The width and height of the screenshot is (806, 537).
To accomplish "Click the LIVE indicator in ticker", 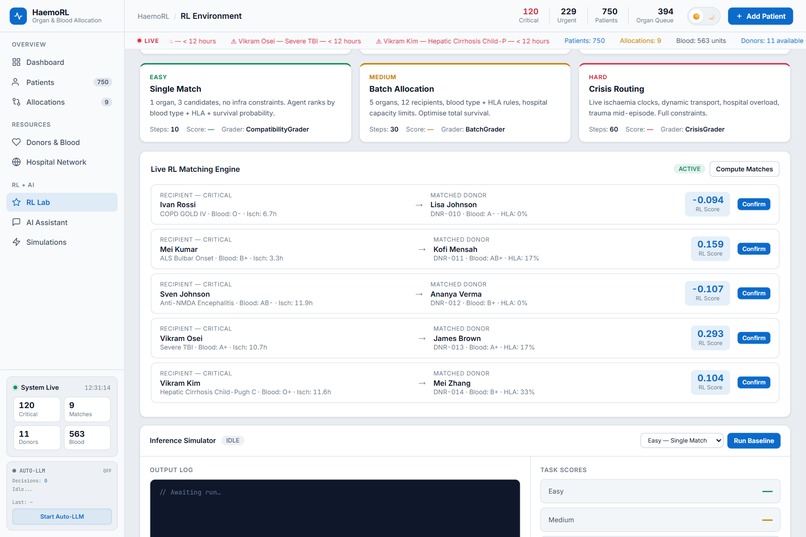I will 148,41.
